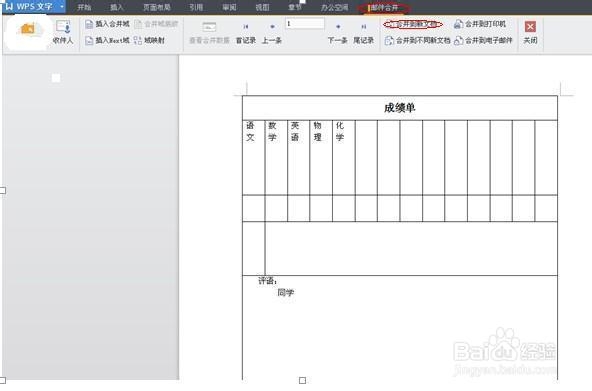Viewport: 592px width, 391px height.
Task: Click 插入合并域 to insert merge field
Action: click(108, 24)
